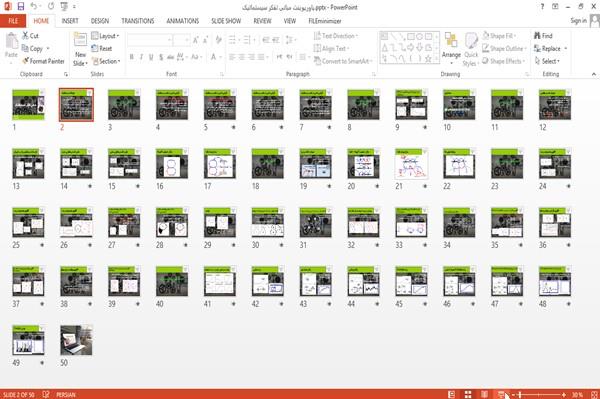Start Slide Show from status bar
Screen dimensions: 600x399
[x=501, y=394]
